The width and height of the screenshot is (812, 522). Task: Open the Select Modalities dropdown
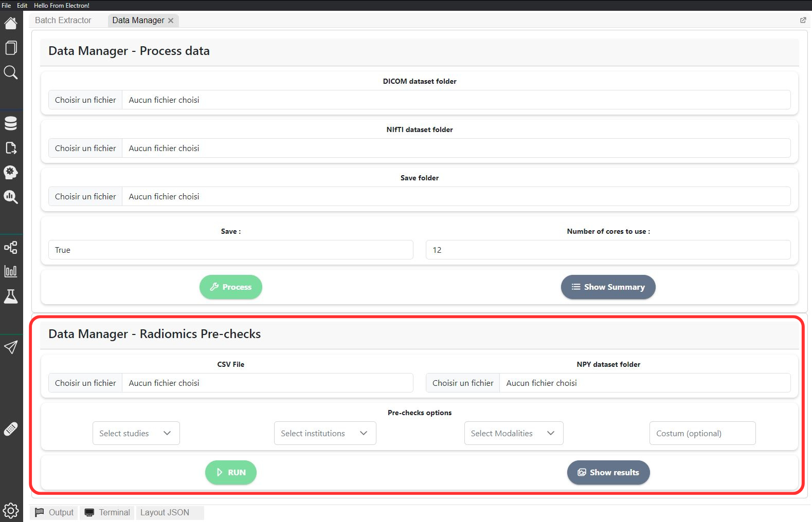513,433
